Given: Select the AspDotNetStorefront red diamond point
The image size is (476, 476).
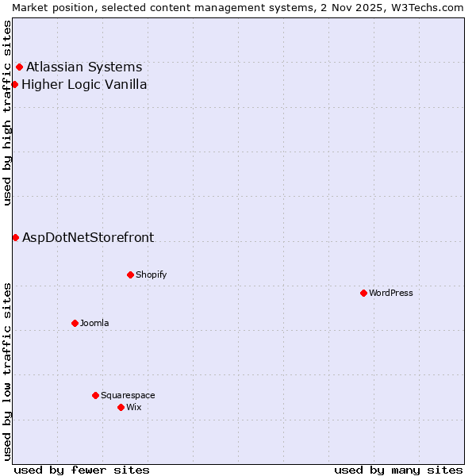Looking at the screenshot, I should 15,238.
